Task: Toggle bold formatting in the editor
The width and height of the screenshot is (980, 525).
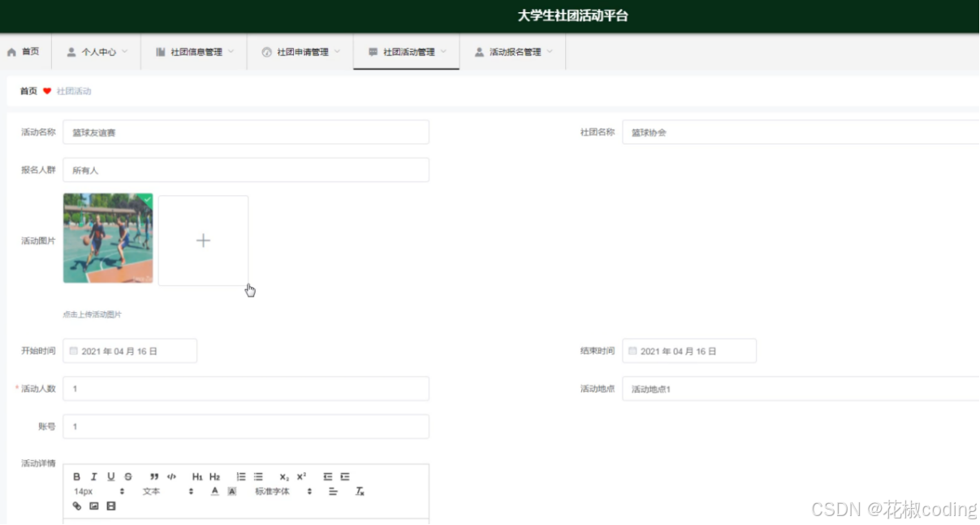Action: click(x=76, y=477)
